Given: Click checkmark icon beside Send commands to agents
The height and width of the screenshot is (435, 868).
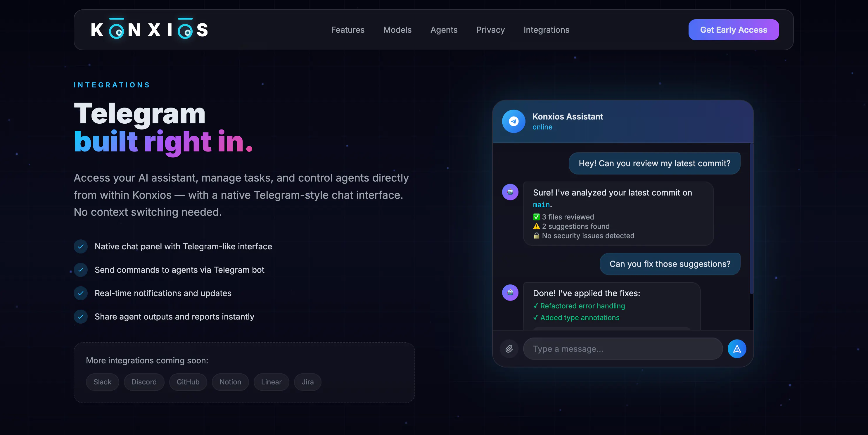Looking at the screenshot, I should tap(81, 270).
